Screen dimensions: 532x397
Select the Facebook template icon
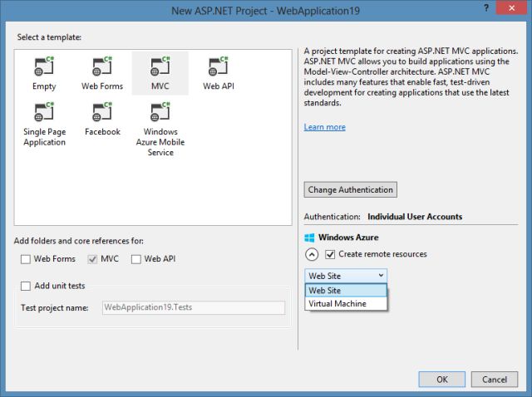(102, 112)
